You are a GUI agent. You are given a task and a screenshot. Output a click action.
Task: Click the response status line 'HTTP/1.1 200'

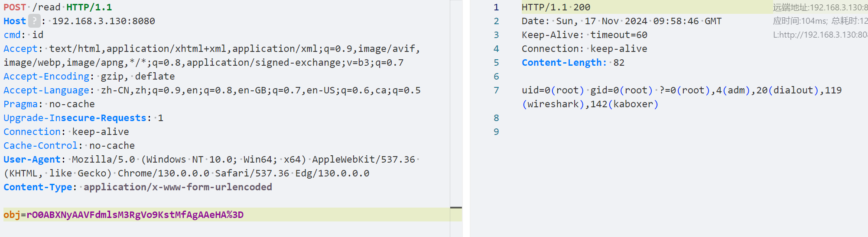coord(556,7)
